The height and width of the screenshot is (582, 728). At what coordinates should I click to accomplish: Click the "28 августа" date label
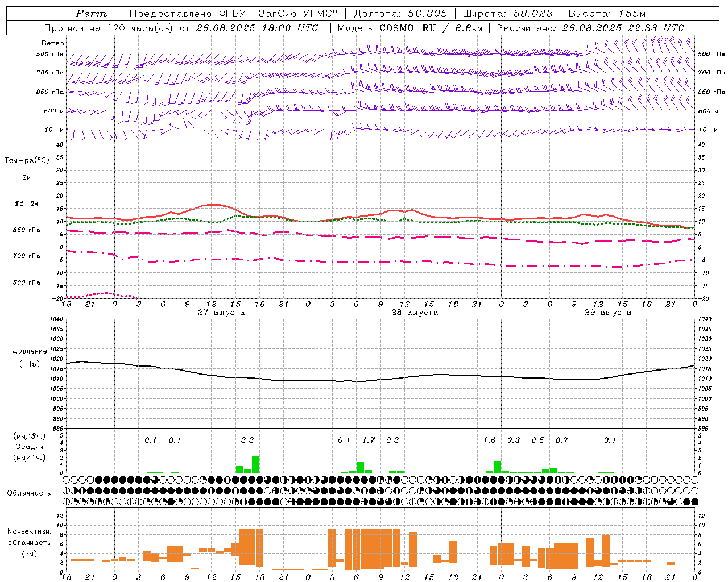pos(415,313)
